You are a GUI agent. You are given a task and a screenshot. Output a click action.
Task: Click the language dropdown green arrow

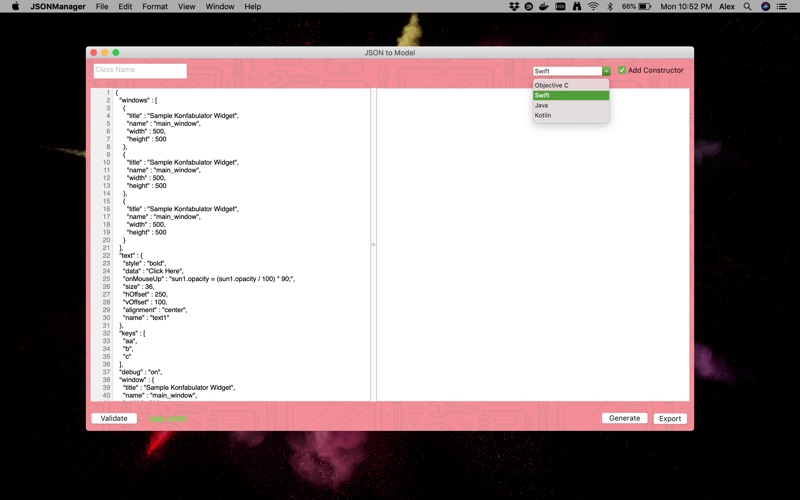click(606, 71)
